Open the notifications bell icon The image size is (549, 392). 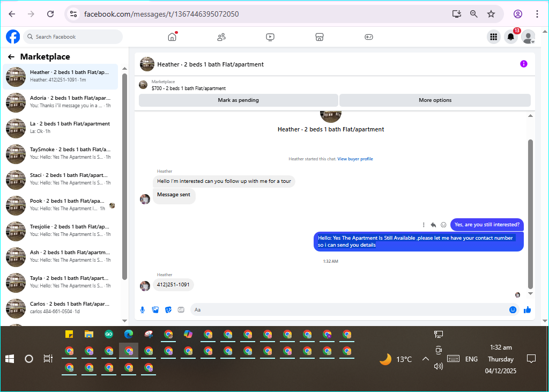coord(511,37)
